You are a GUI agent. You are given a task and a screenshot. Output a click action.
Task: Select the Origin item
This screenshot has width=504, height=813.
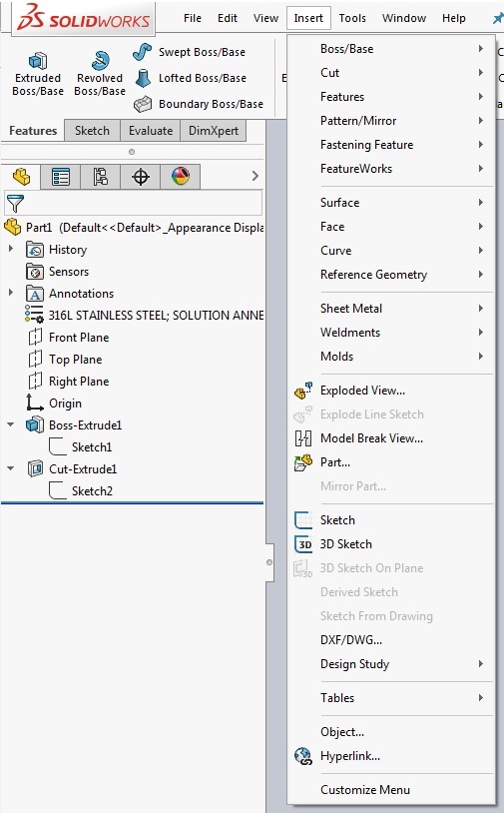54,404
